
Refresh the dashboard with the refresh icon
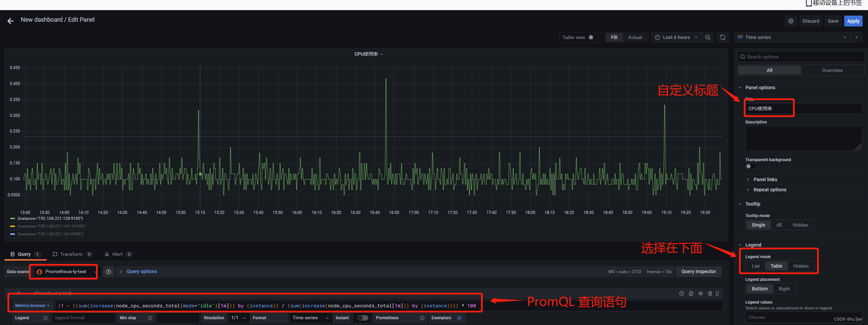(x=723, y=37)
